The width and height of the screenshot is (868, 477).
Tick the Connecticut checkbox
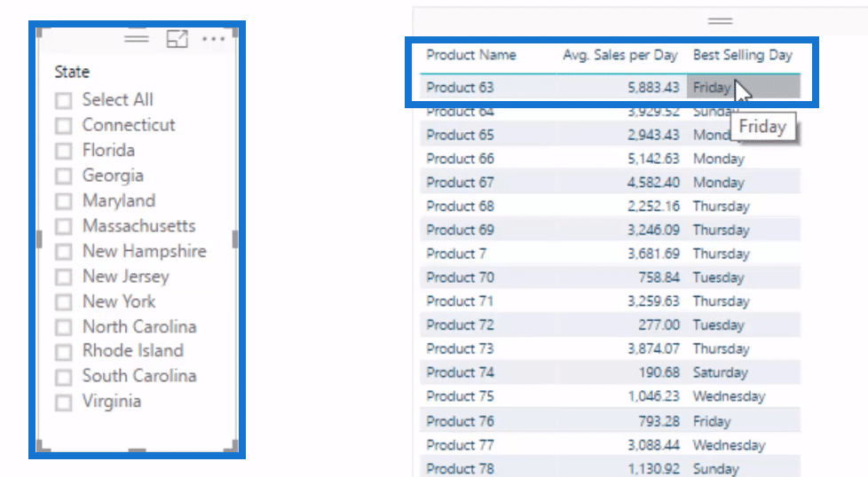coord(64,126)
